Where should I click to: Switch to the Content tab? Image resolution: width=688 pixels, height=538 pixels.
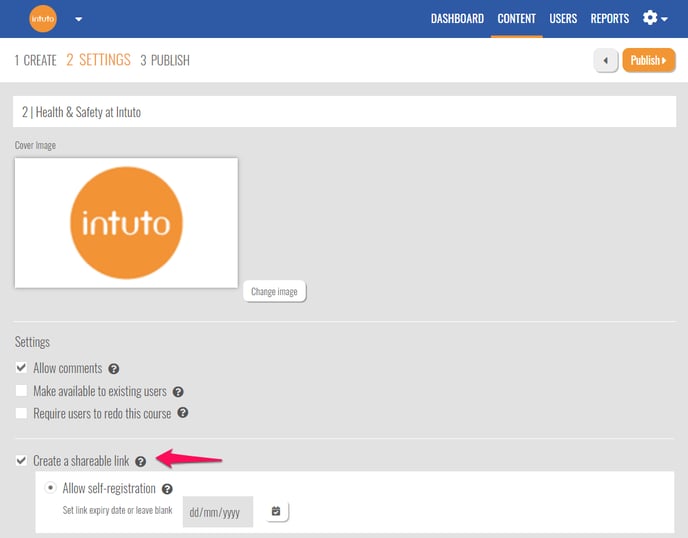coord(516,18)
